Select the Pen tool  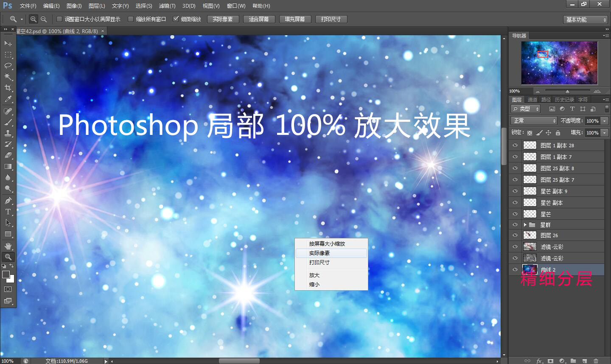[x=8, y=200]
